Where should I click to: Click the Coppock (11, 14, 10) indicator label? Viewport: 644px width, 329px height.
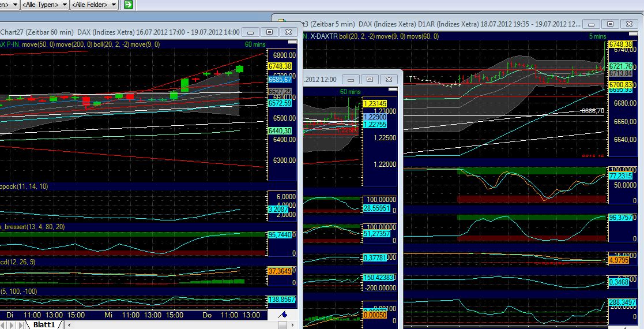tap(24, 186)
